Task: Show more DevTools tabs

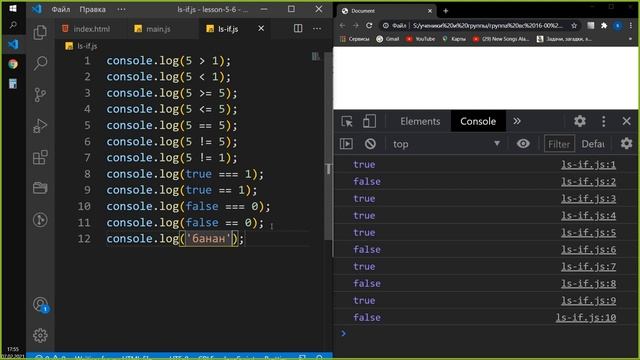Action: pyautogui.click(x=517, y=121)
